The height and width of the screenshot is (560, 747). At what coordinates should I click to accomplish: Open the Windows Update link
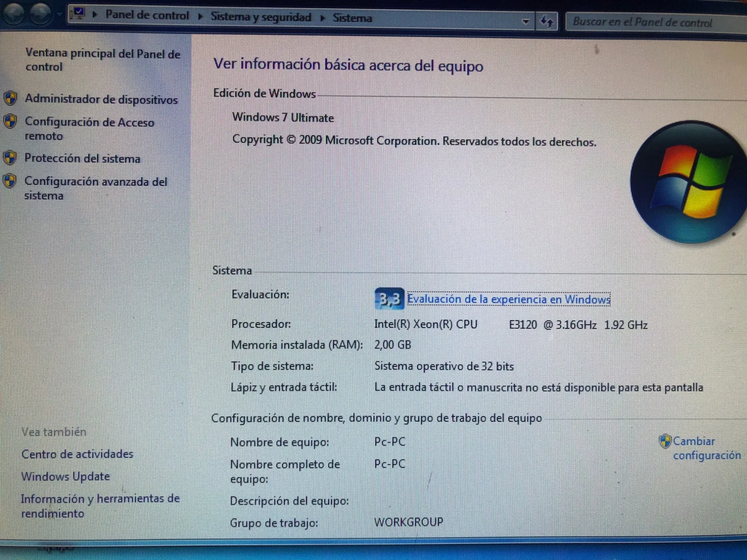point(65,477)
